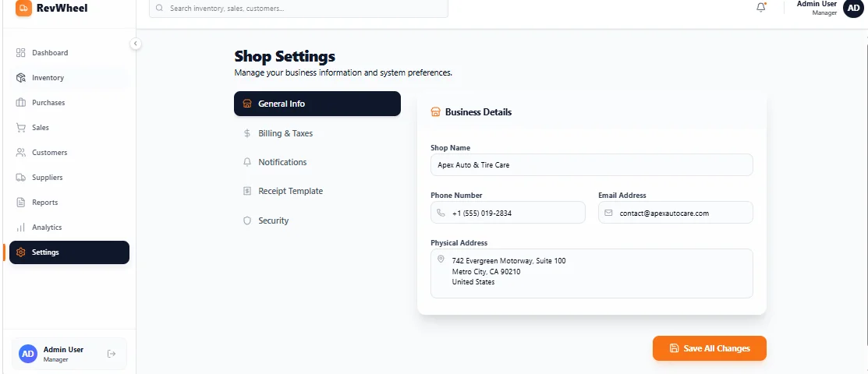This screenshot has width=868, height=374.
Task: Go to Suppliers
Action: 69,177
